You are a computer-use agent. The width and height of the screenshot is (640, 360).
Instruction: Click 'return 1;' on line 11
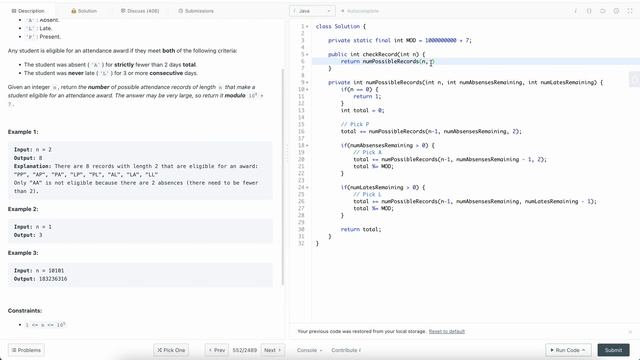coord(367,96)
